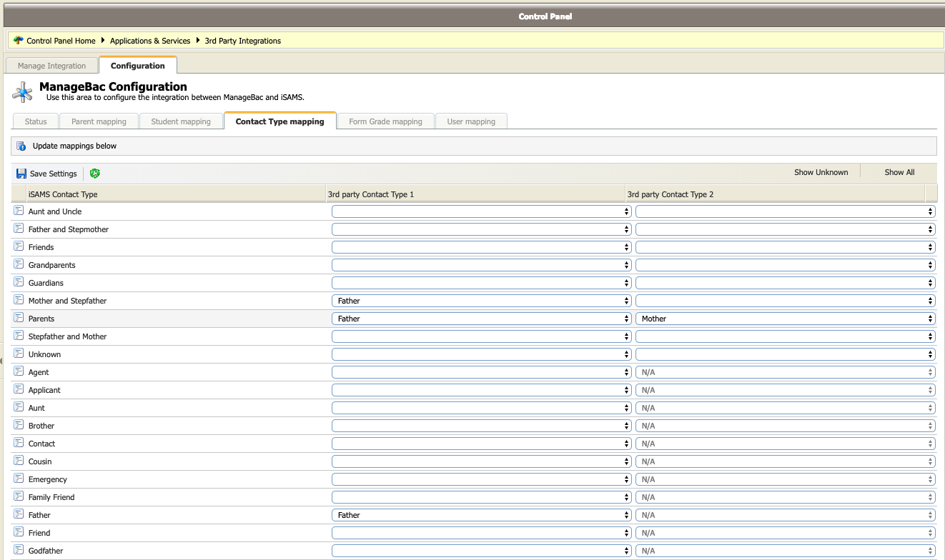Image resolution: width=945 pixels, height=560 pixels.
Task: Click the row icon beside Family Friend
Action: coord(19,497)
